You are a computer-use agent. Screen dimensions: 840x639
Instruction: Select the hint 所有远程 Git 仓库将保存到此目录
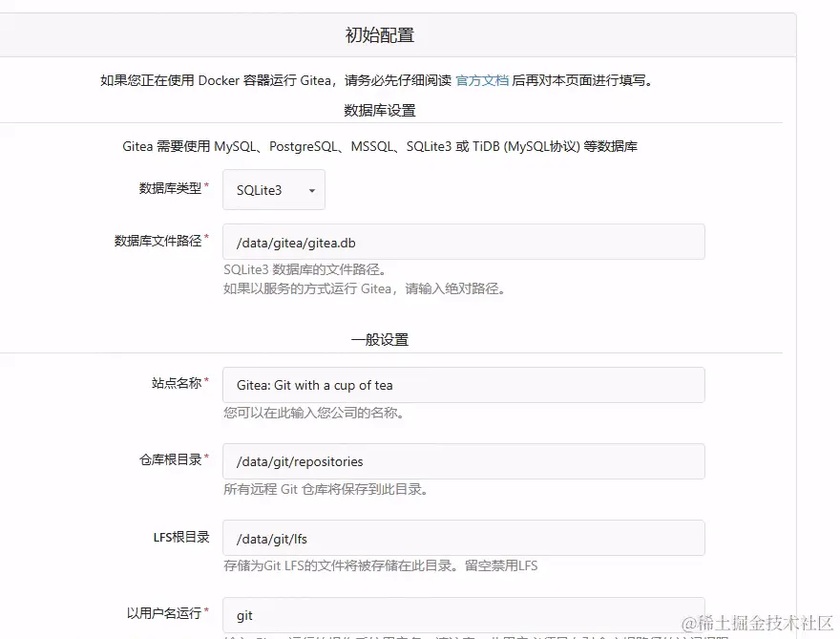[325, 489]
